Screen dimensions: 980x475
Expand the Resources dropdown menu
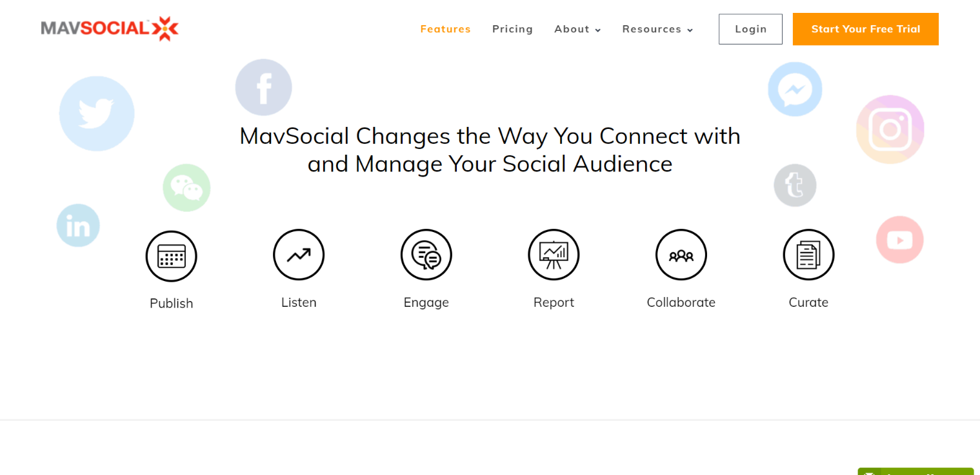(657, 29)
